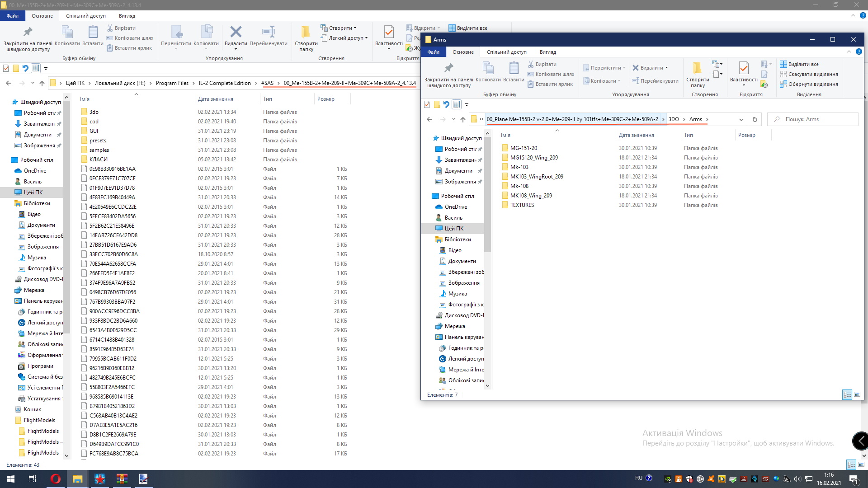Click Rename icon in the background window ribbon
This screenshot has height=488, width=868.
point(269,33)
